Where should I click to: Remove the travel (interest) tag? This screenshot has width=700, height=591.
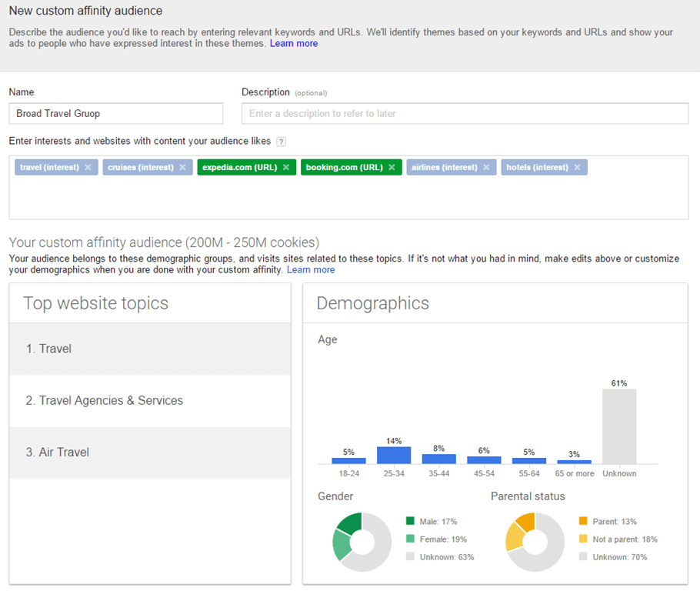pyautogui.click(x=88, y=168)
